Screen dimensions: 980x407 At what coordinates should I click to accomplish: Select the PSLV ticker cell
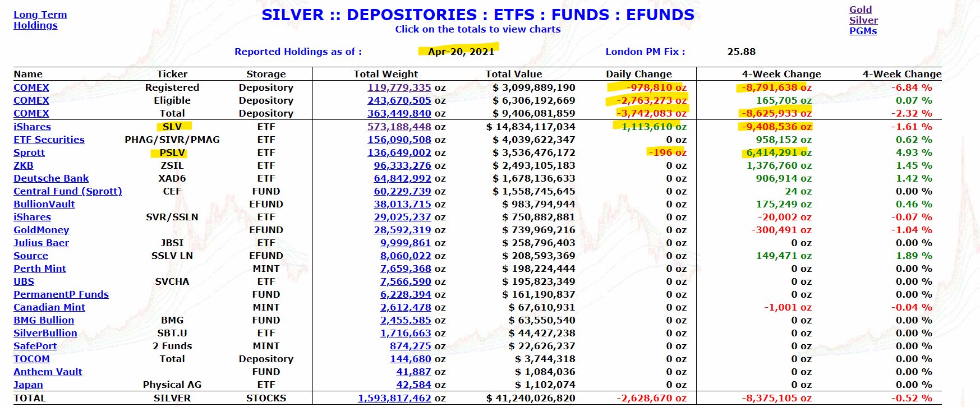172,152
